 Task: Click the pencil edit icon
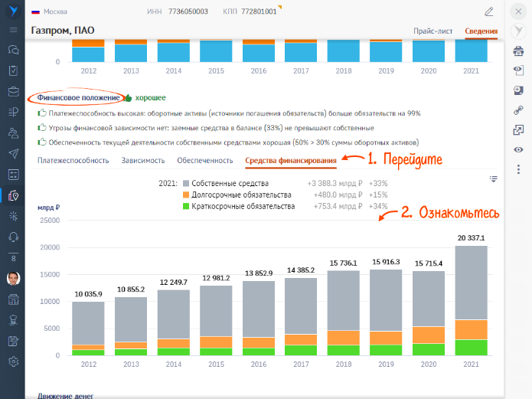coord(489,11)
